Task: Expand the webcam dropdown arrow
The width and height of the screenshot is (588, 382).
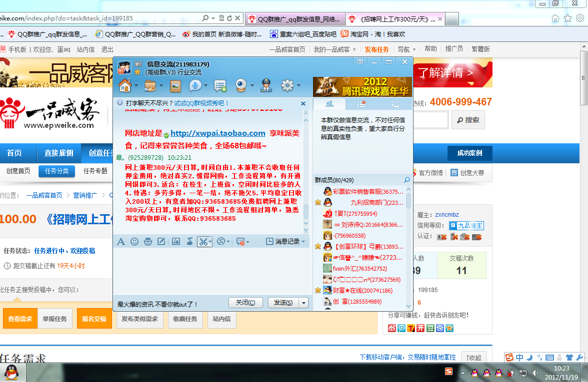Action: (x=252, y=86)
